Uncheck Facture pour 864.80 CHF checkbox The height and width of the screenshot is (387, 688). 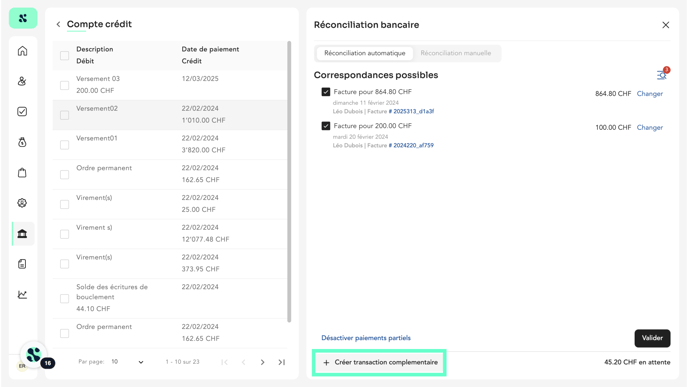[x=326, y=92]
